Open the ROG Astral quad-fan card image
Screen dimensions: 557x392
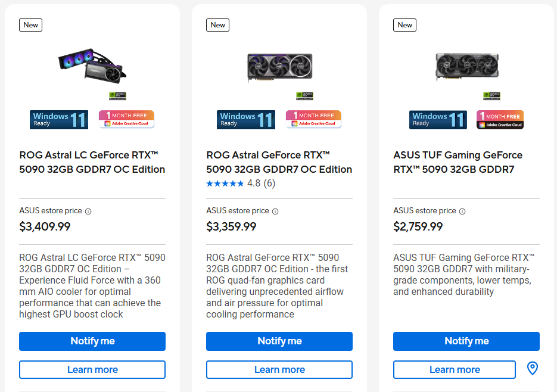click(279, 67)
